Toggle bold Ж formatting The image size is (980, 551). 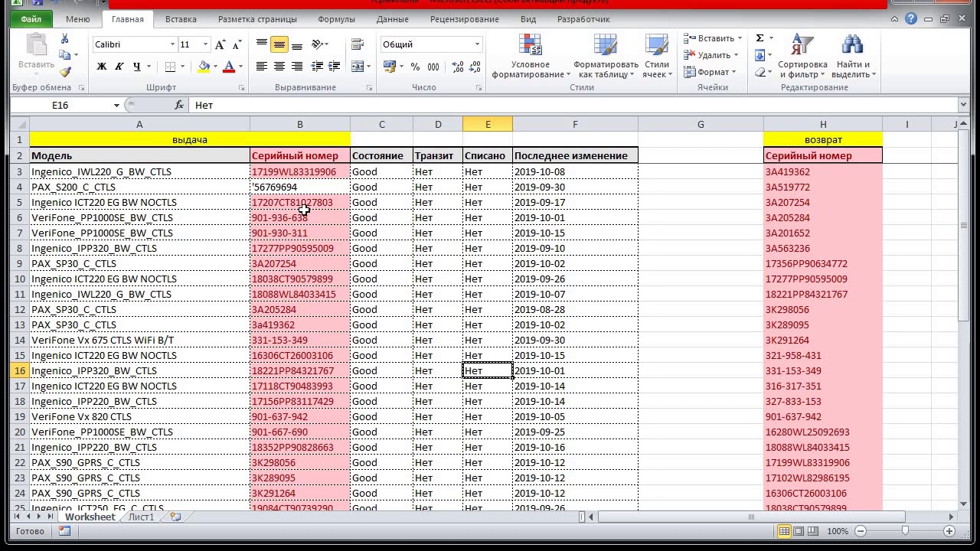pos(102,67)
